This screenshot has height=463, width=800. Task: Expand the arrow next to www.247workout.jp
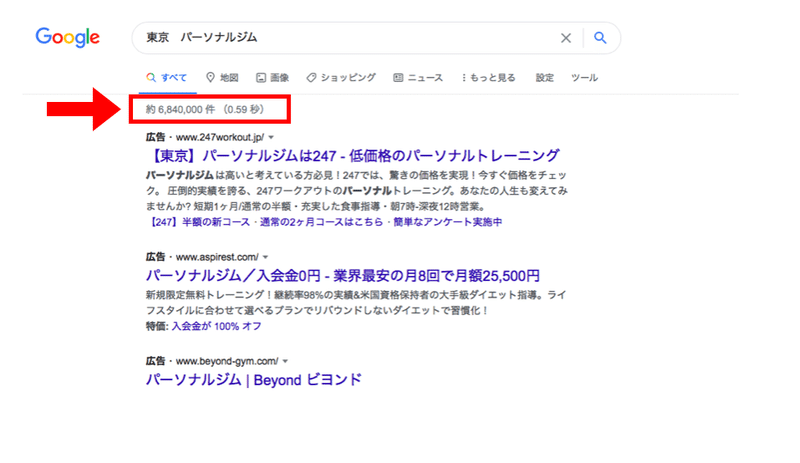pos(271,137)
